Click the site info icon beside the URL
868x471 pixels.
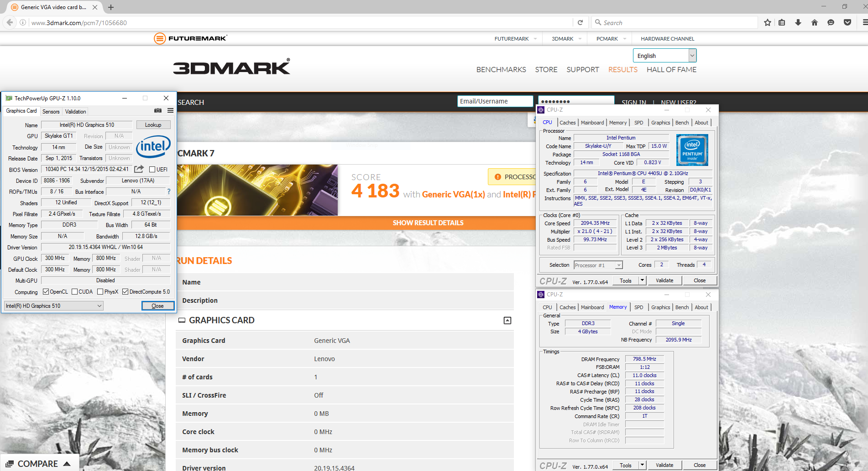pos(22,22)
